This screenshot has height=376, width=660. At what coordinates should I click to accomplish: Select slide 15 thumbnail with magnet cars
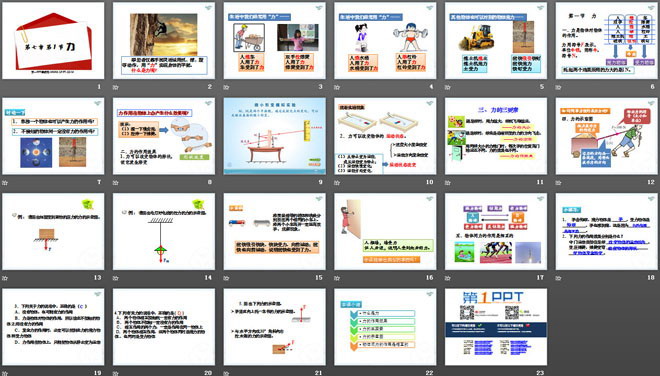click(274, 231)
